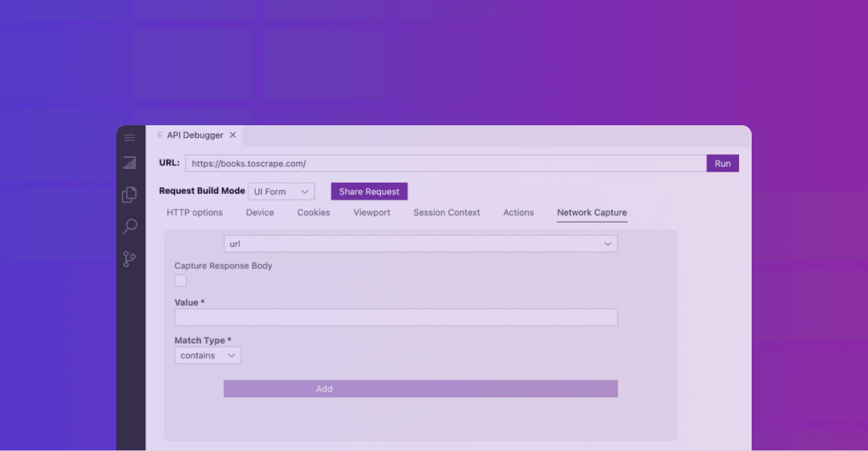
Task: Click the signal bars icon in sidebar
Action: click(130, 163)
